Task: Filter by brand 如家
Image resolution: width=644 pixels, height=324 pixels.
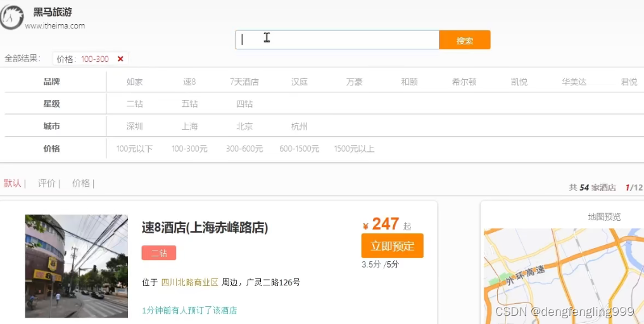Action: (135, 82)
